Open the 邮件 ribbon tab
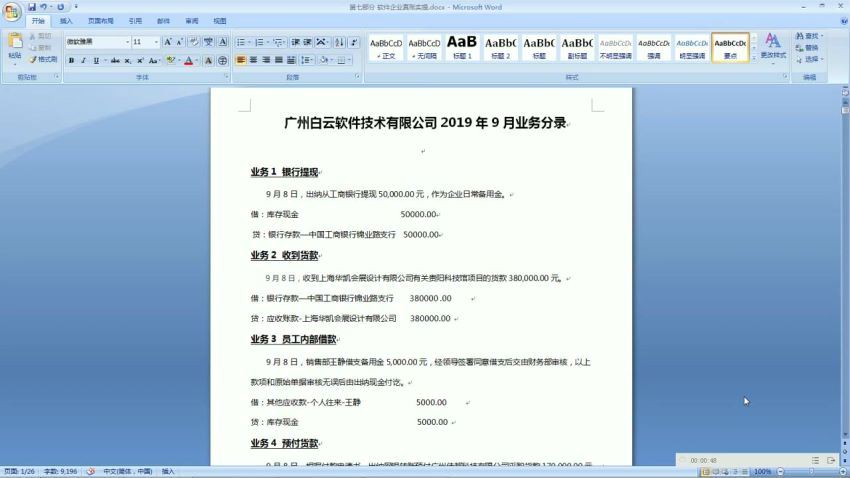Screen dimensions: 850x478 (163, 21)
